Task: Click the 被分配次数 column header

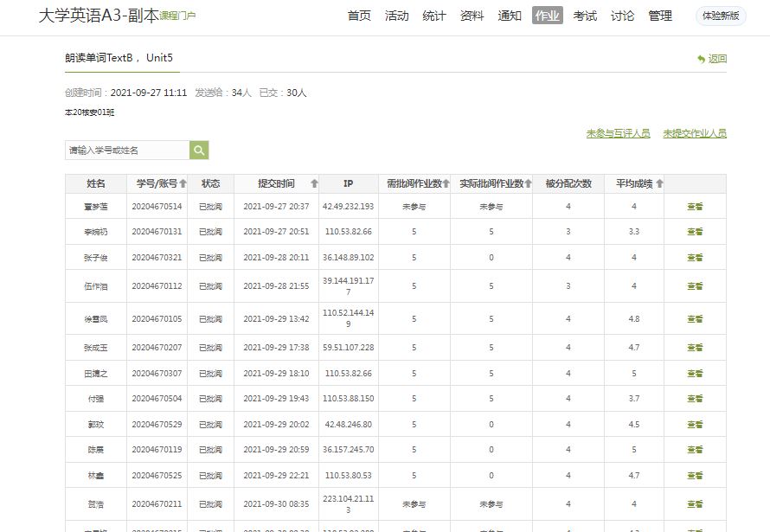Action: [568, 183]
